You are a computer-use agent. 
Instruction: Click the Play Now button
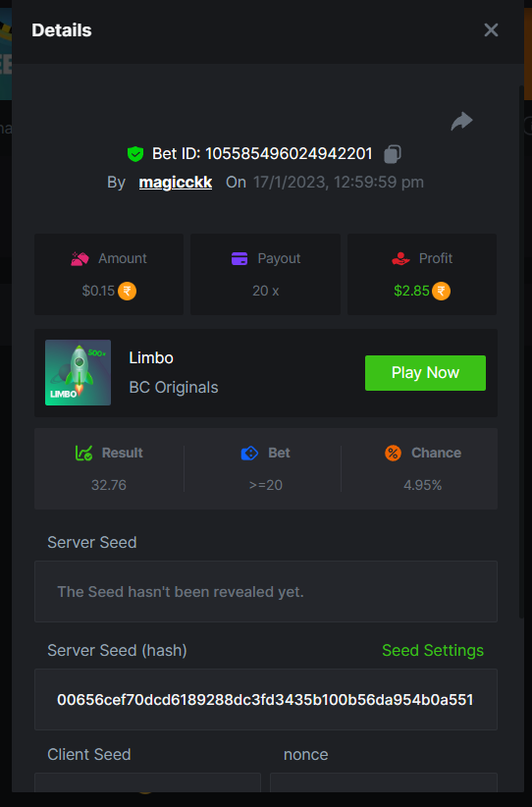pyautogui.click(x=425, y=373)
